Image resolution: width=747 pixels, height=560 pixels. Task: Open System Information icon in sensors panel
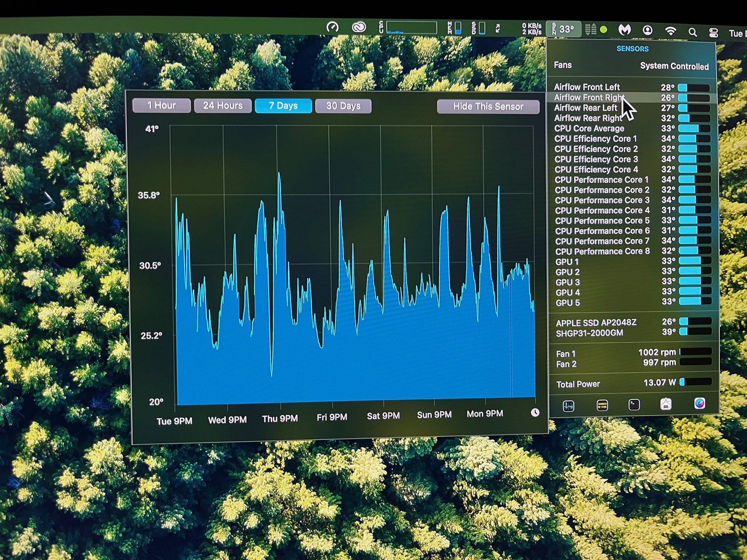click(666, 404)
